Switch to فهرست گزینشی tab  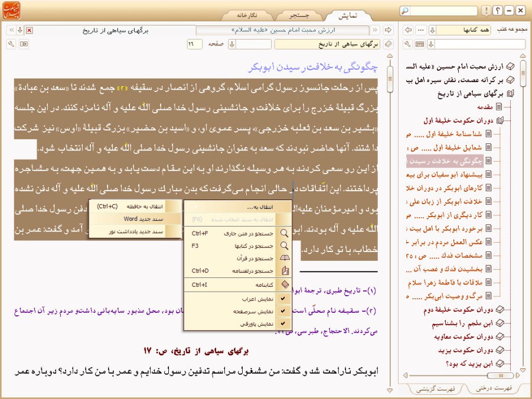click(435, 389)
